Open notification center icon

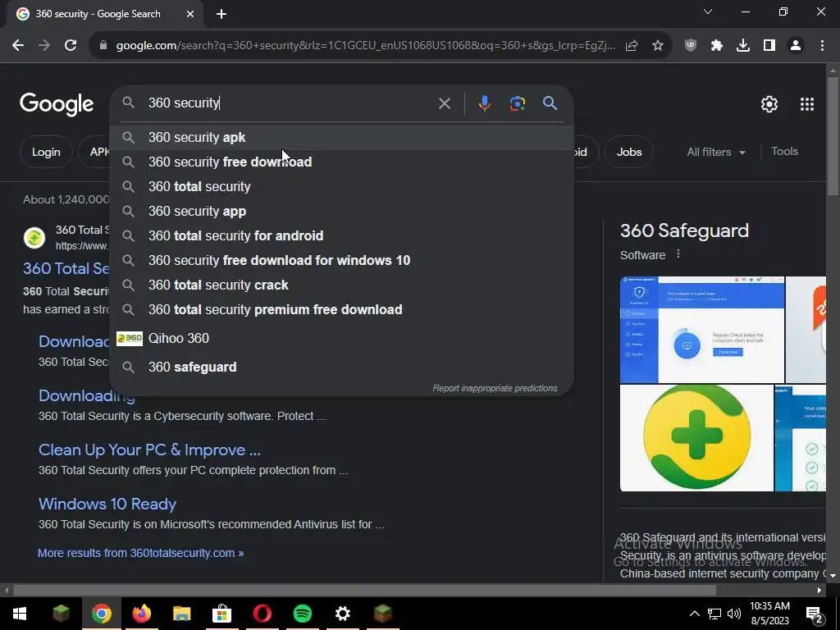pos(815,614)
